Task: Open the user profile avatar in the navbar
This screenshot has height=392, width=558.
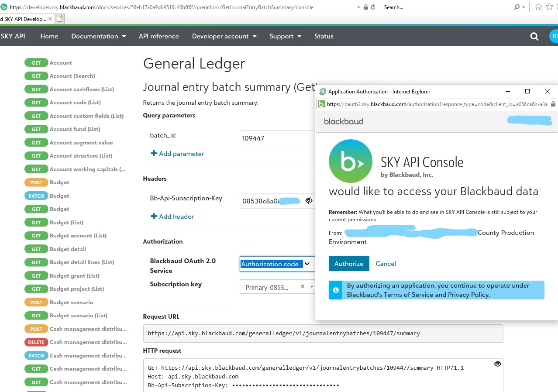Action: coord(554,36)
